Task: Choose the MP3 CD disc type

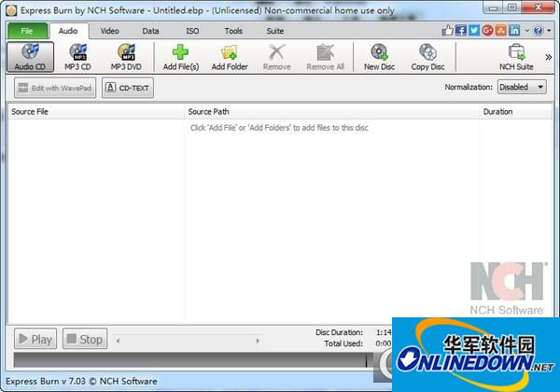Action: point(78,57)
